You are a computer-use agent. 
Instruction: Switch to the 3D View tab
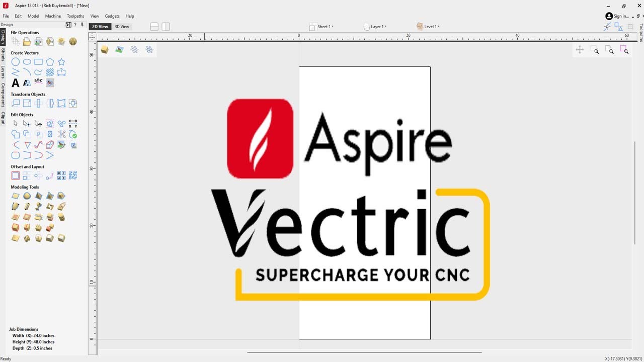click(x=122, y=27)
